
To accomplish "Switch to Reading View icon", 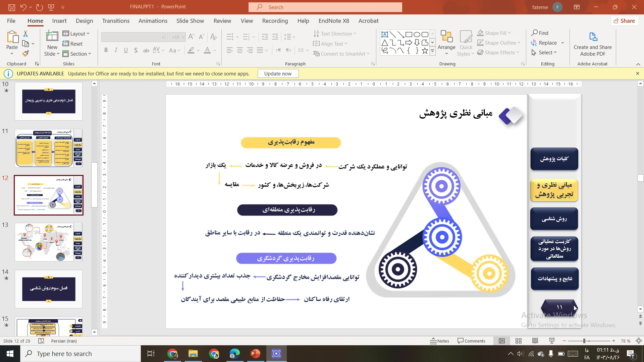I will [535, 341].
